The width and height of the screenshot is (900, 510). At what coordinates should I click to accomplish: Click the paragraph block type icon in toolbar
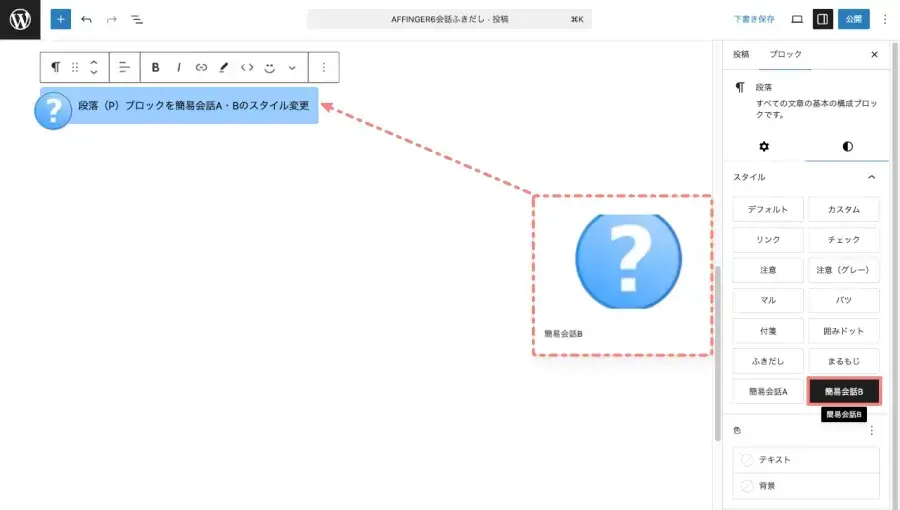[x=55, y=67]
